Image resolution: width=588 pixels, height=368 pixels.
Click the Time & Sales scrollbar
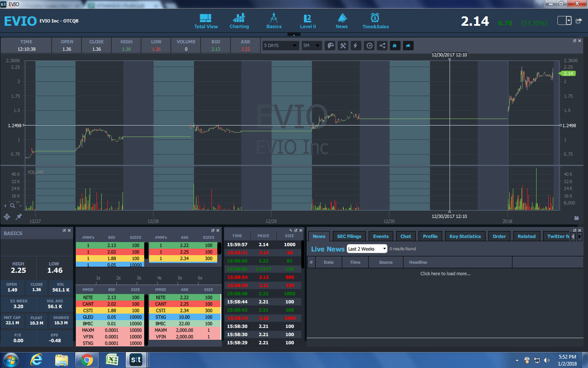(303, 254)
